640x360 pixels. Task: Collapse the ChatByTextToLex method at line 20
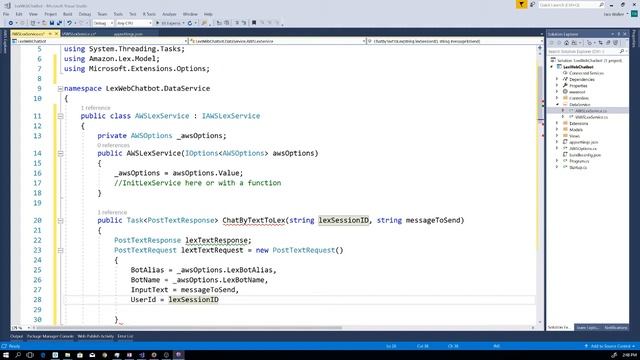tap(60, 220)
